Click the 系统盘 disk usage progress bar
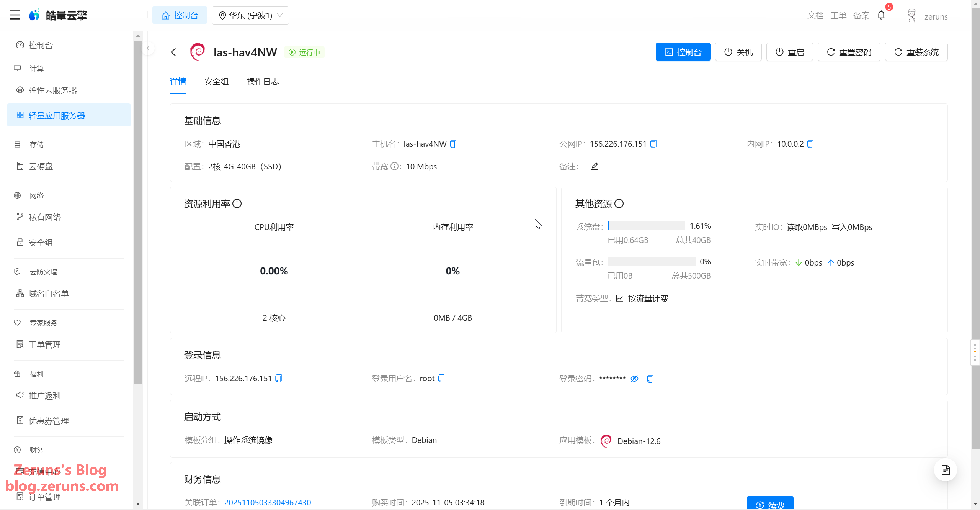The image size is (980, 510). 646,226
